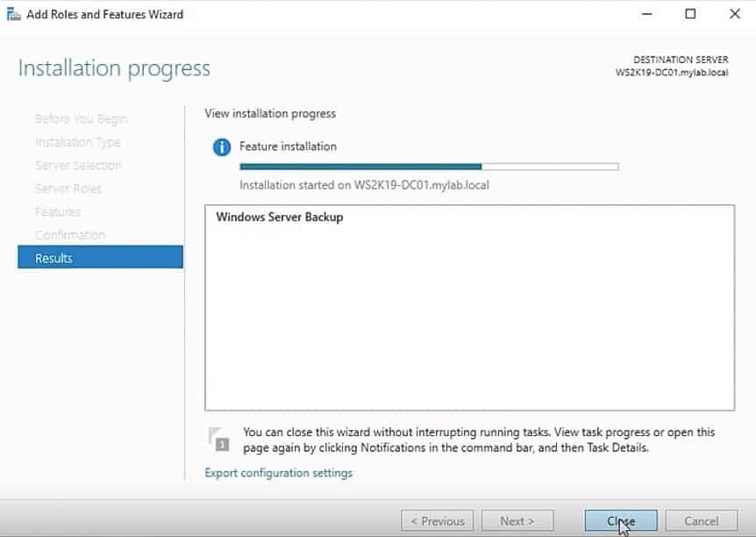
Task: Select the Features step
Action: tap(58, 211)
